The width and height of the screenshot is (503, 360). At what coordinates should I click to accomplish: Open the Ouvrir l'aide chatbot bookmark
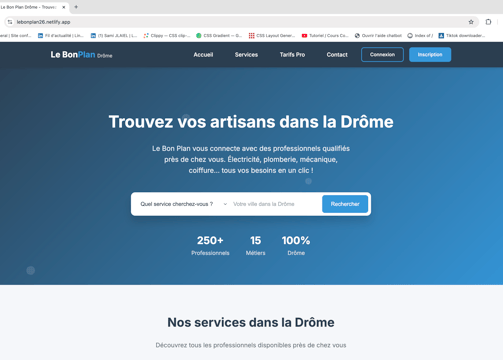click(x=378, y=35)
